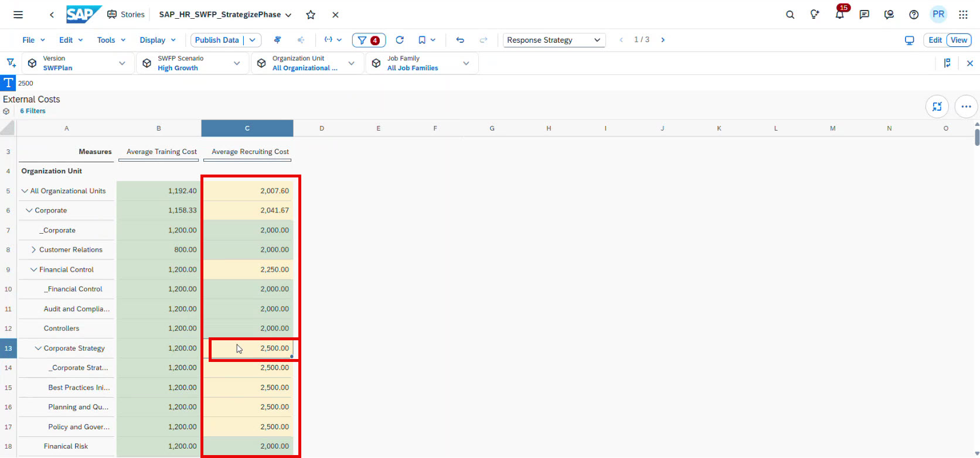Open the Tools menu
980x458 pixels.
coord(111,40)
